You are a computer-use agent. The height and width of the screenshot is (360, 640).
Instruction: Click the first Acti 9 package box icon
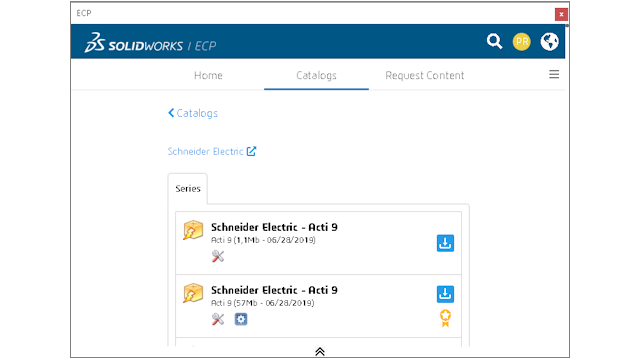[x=193, y=230]
